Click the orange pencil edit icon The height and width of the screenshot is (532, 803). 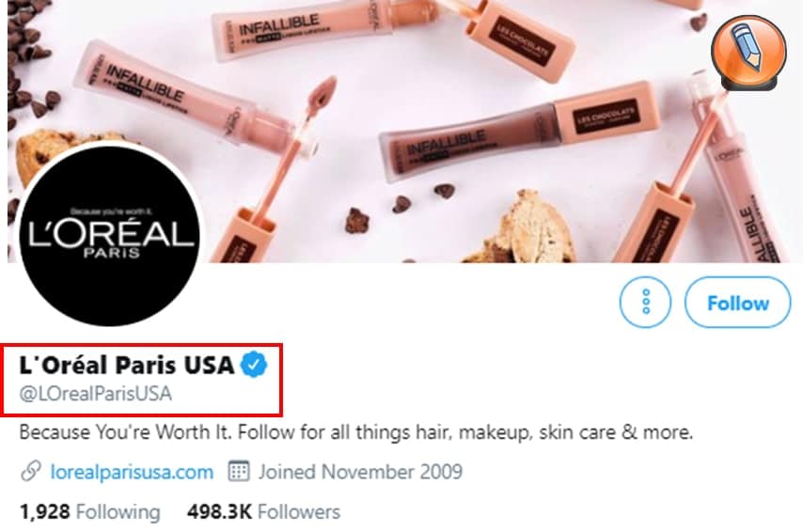click(x=748, y=54)
